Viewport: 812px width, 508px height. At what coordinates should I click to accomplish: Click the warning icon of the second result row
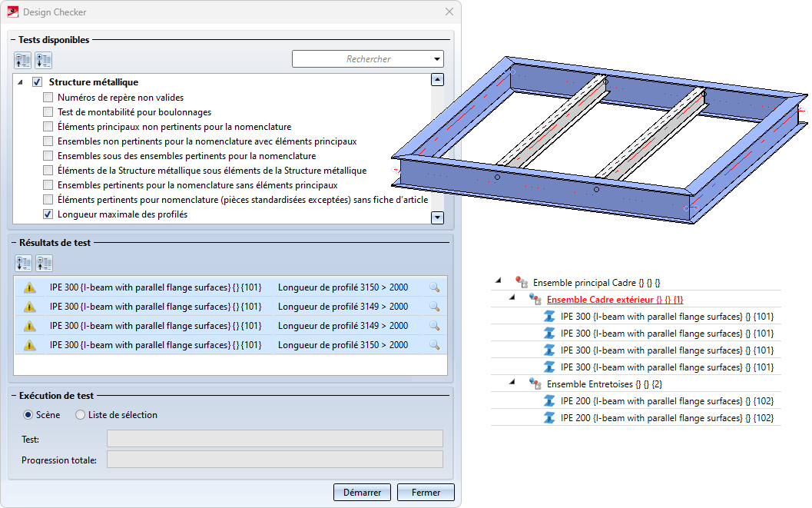(30, 307)
